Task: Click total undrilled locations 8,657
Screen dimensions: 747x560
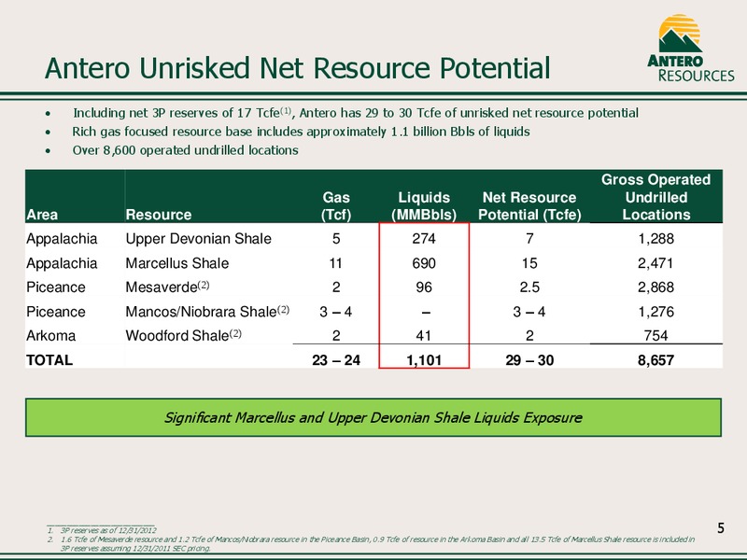Action: tap(656, 360)
